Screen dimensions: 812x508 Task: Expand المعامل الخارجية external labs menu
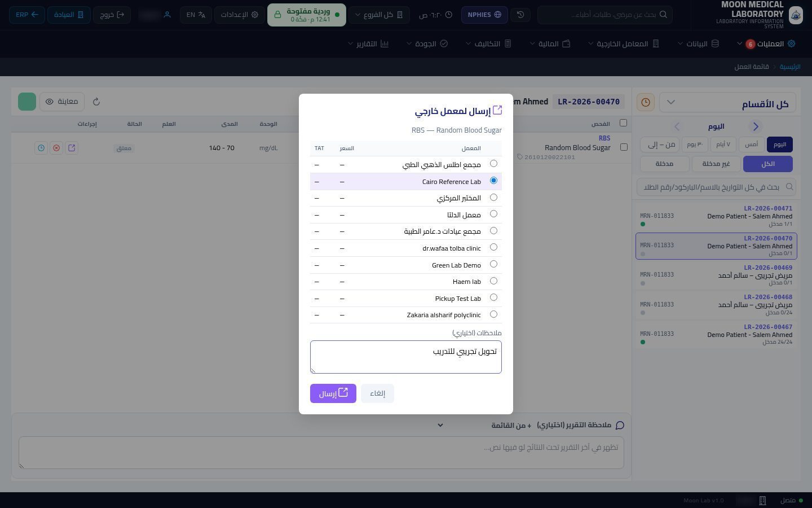coord(624,43)
